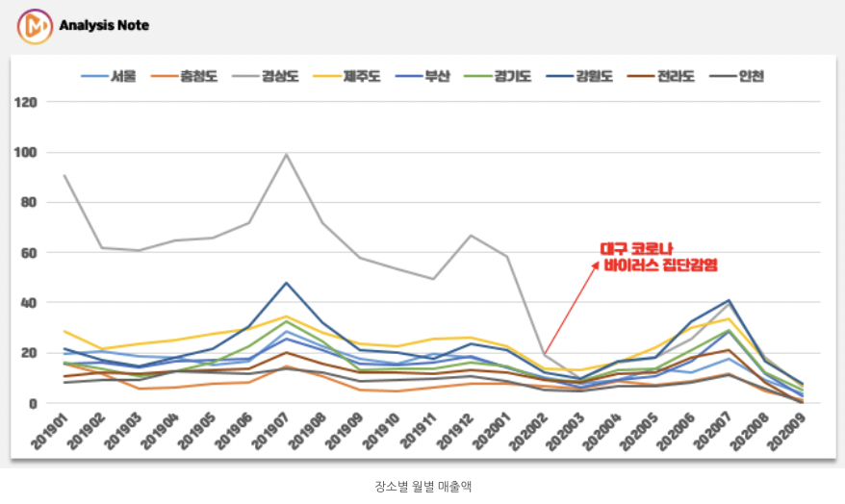
Task: Click the x-axis label 202009
Action: 788,431
